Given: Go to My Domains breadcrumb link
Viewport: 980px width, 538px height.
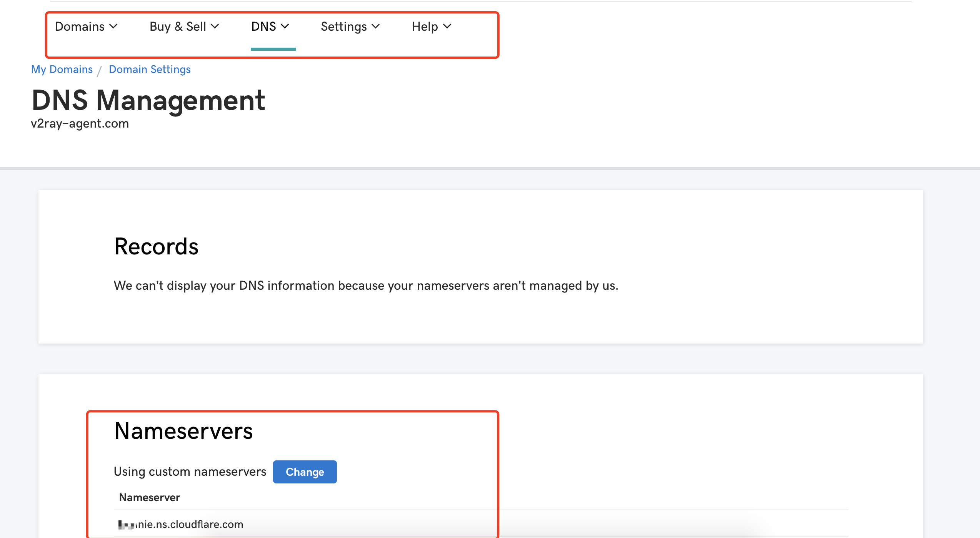Looking at the screenshot, I should point(62,69).
